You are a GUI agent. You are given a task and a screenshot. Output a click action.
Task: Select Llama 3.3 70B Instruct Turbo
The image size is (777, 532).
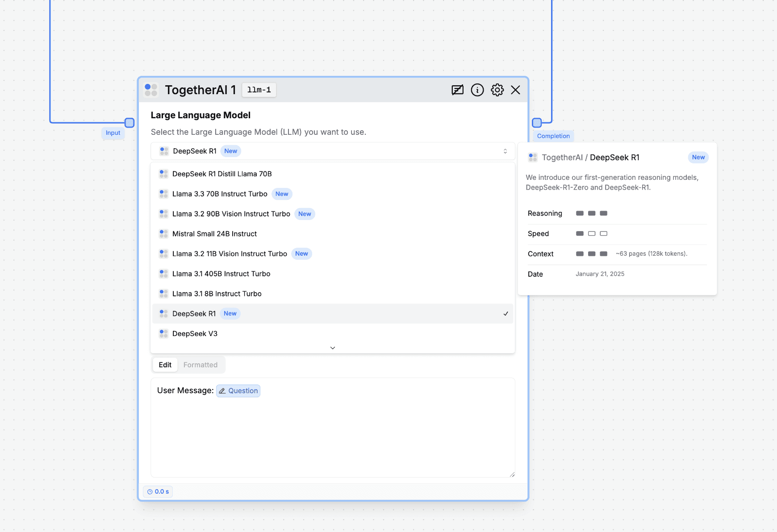click(333, 194)
